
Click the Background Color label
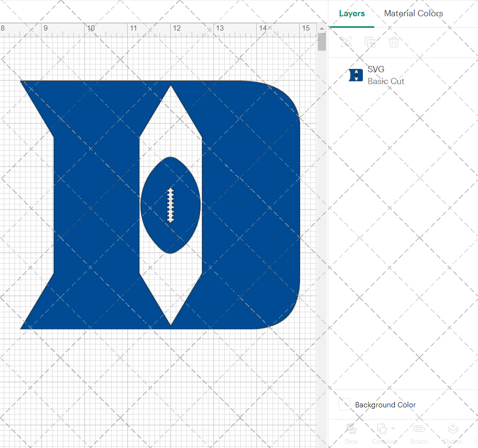click(385, 404)
